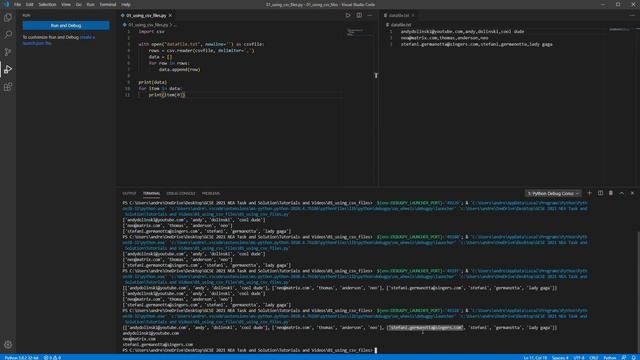Image resolution: width=640 pixels, height=360 pixels.
Task: Click the RUN title of the sidebar
Action: tap(27, 16)
